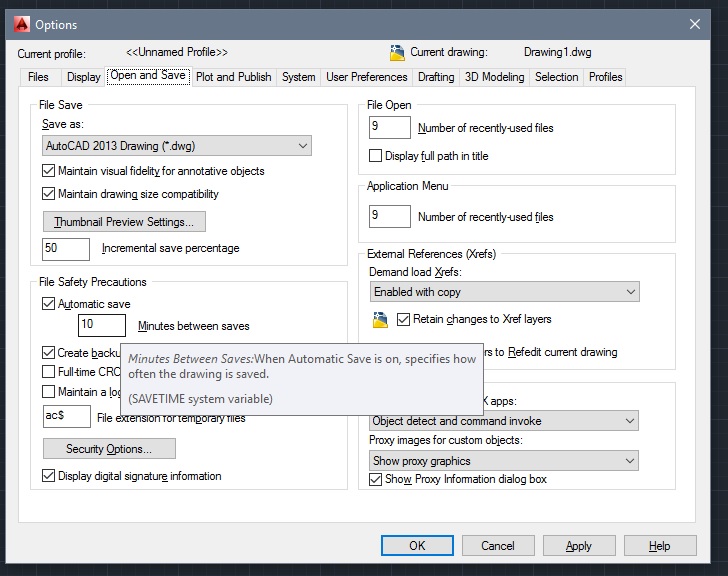Image resolution: width=728 pixels, height=576 pixels.
Task: Disable the Automatic save checkbox
Action: click(x=49, y=304)
